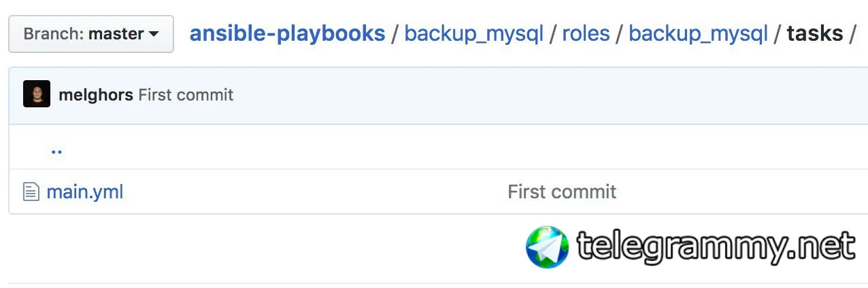Open First commit message in main.yml row
The width and height of the screenshot is (868, 288).
[x=562, y=192]
